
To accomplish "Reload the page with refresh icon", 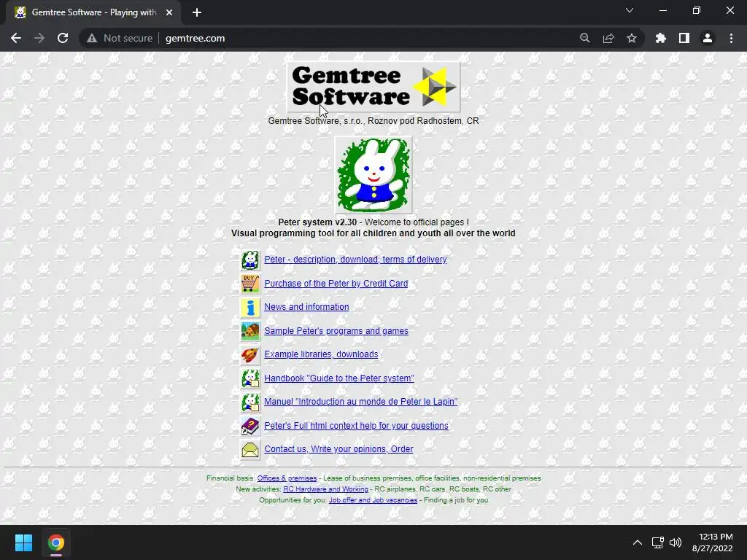I will click(63, 38).
